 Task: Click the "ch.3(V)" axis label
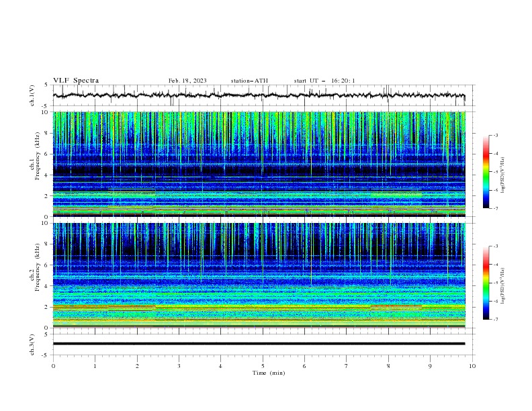(32, 345)
